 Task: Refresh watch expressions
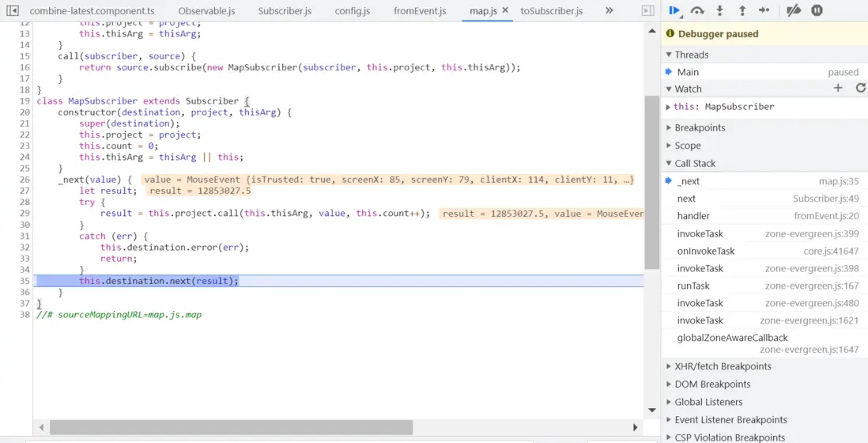tap(860, 89)
